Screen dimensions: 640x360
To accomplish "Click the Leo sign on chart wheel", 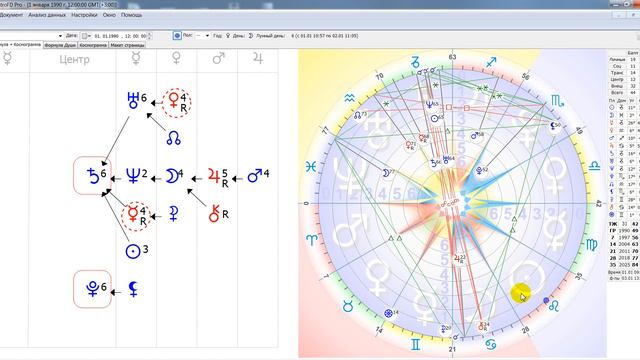I will 553,306.
